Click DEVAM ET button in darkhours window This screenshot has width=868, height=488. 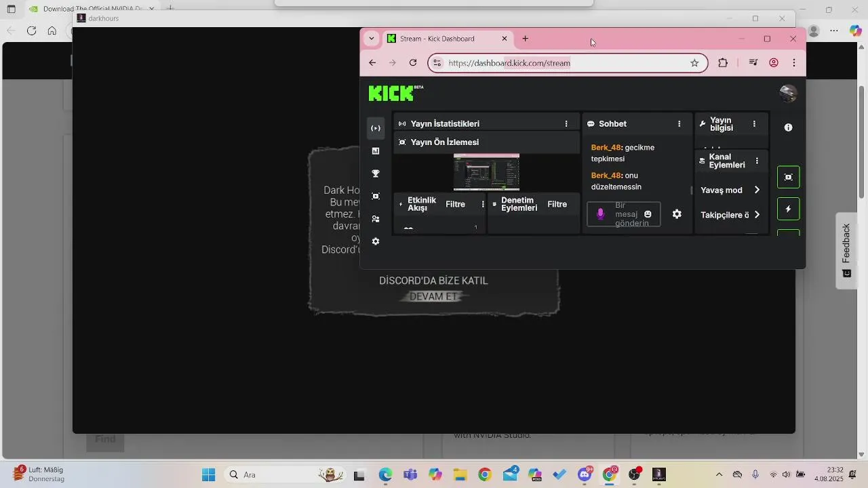(x=434, y=297)
